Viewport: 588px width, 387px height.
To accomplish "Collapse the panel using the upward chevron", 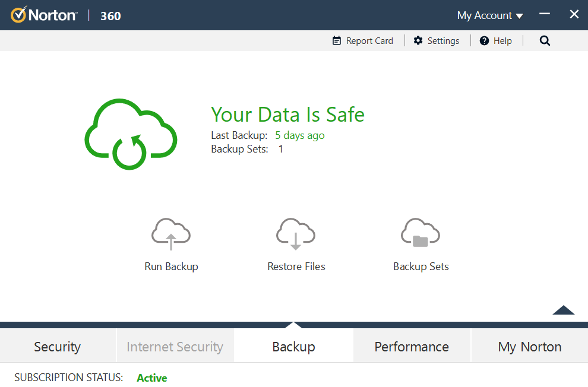I will click(563, 310).
